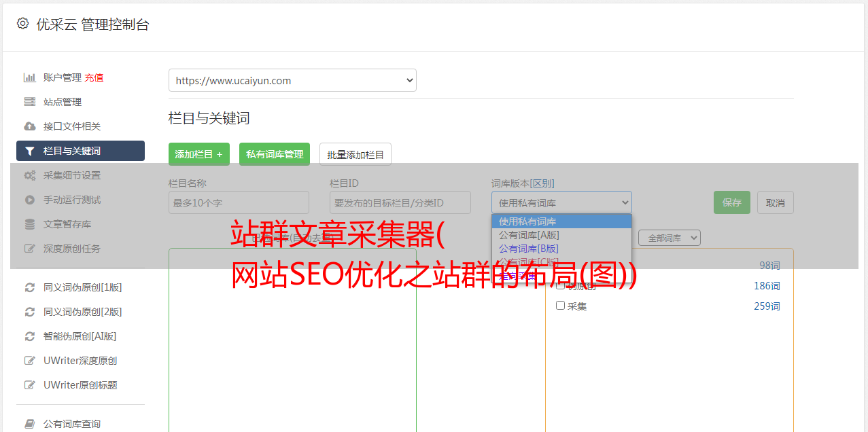Choose 公有词库[A版] from the open list
The image size is (868, 432).
pyautogui.click(x=561, y=235)
